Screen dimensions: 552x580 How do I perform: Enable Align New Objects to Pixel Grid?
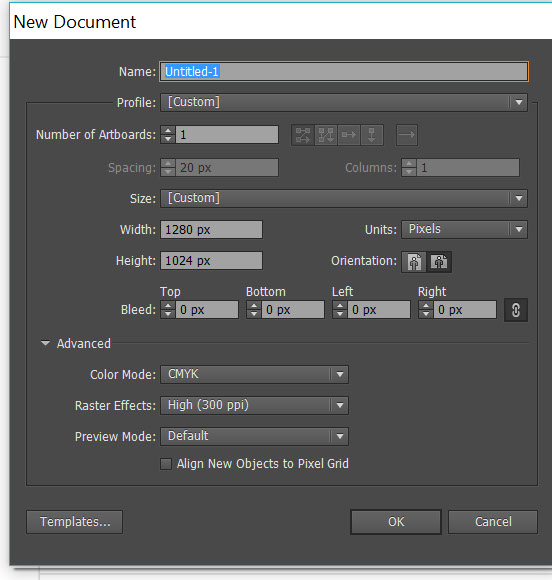166,464
